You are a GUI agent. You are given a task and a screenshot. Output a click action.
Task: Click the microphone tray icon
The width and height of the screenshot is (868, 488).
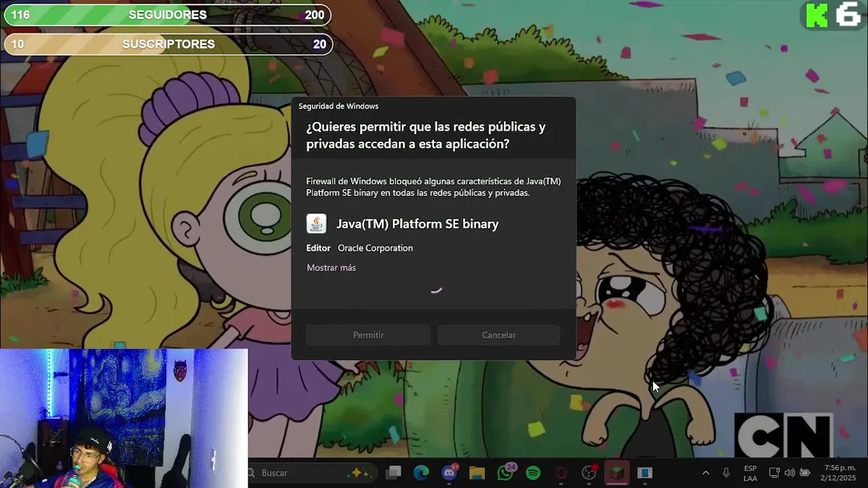(726, 472)
